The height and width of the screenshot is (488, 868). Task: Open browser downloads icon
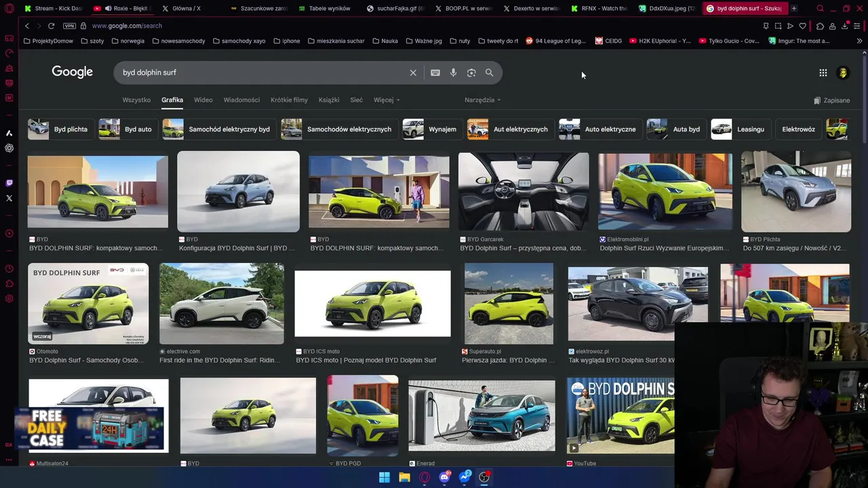click(845, 26)
